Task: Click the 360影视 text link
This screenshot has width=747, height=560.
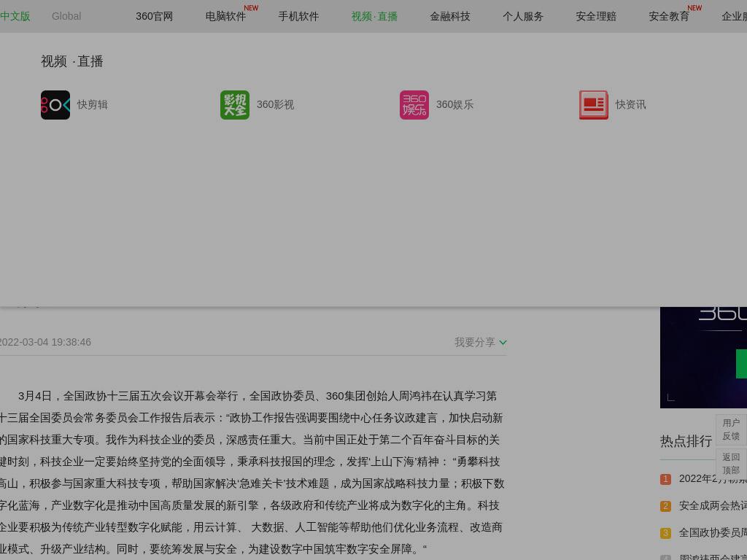Action: pyautogui.click(x=275, y=105)
